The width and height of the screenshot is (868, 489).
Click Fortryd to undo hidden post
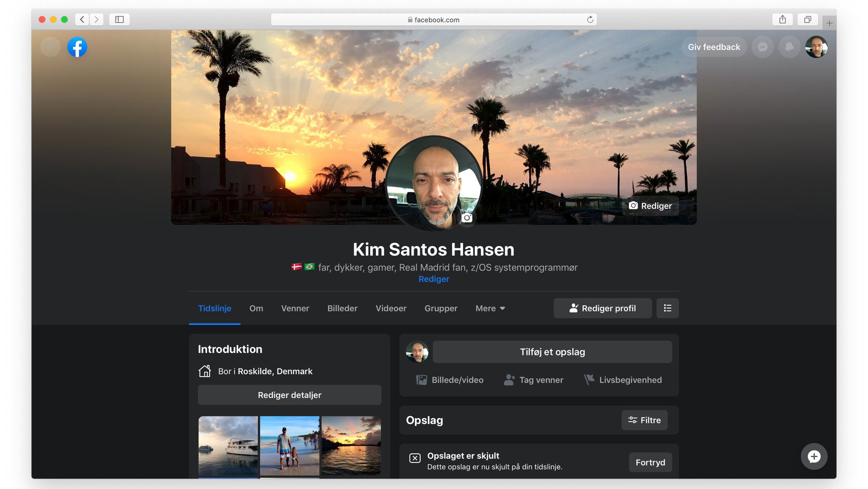click(x=650, y=462)
